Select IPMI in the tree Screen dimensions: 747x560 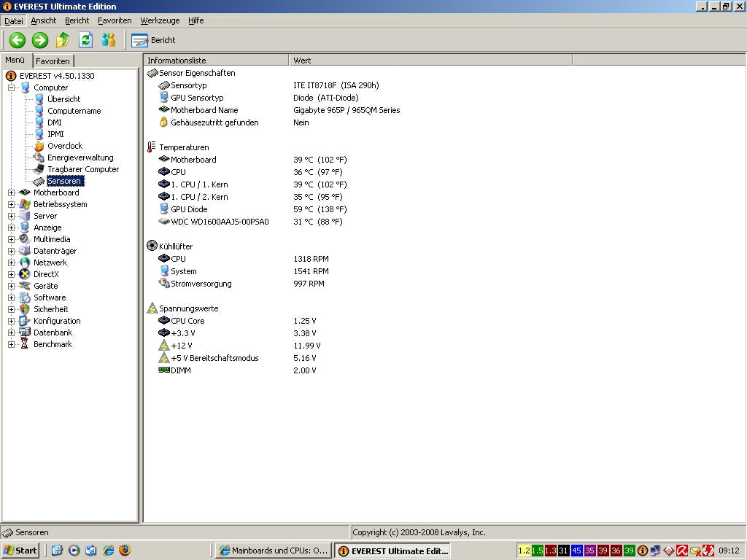(x=55, y=134)
